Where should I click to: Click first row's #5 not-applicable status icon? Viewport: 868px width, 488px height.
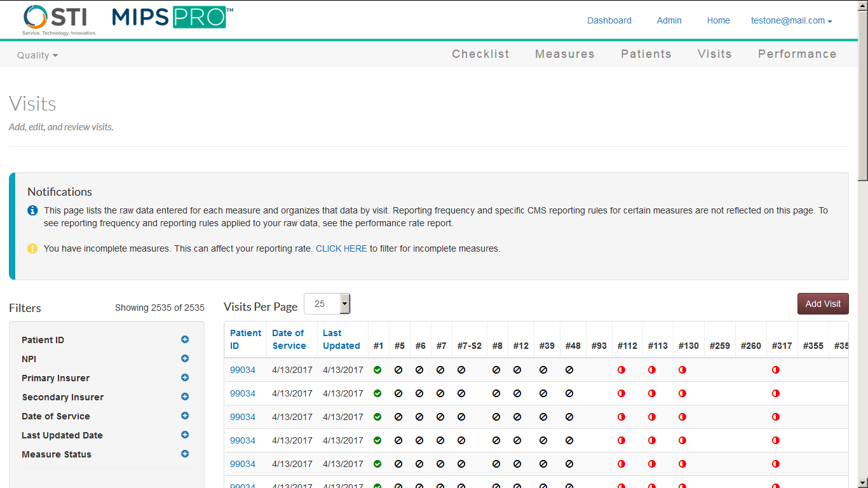(x=398, y=370)
